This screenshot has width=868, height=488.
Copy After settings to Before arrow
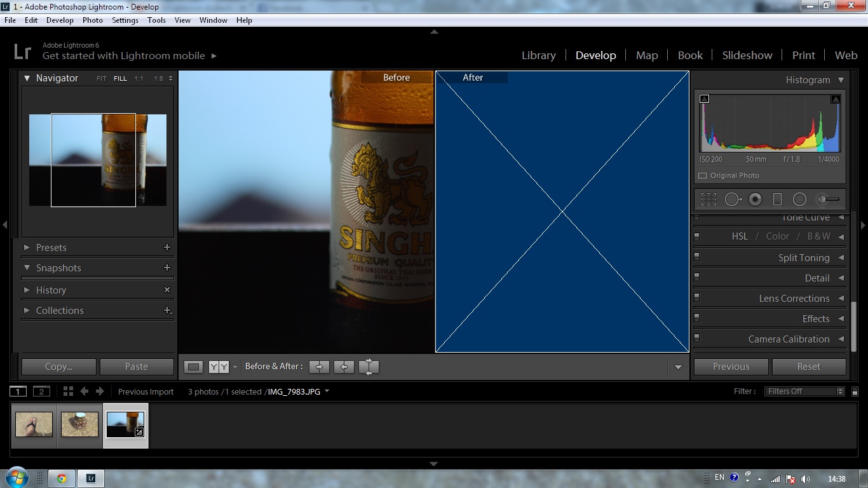click(344, 367)
